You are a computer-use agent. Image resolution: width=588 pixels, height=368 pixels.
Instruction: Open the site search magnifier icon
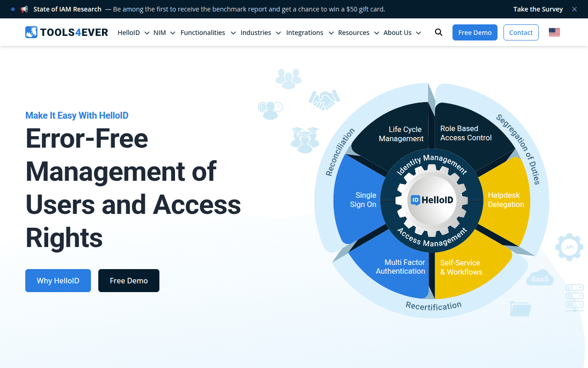click(439, 32)
